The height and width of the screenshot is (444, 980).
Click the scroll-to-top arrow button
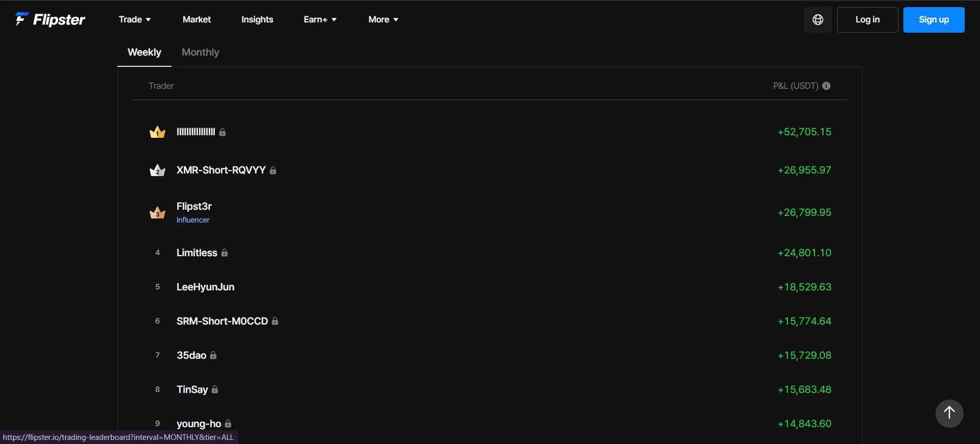click(x=949, y=413)
